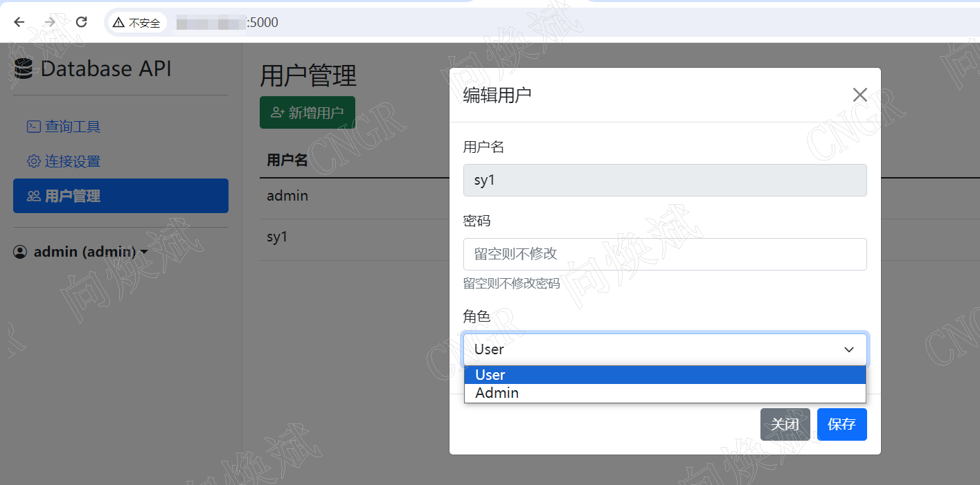Click the 新增用户 button
The width and height of the screenshot is (980, 485).
click(307, 111)
